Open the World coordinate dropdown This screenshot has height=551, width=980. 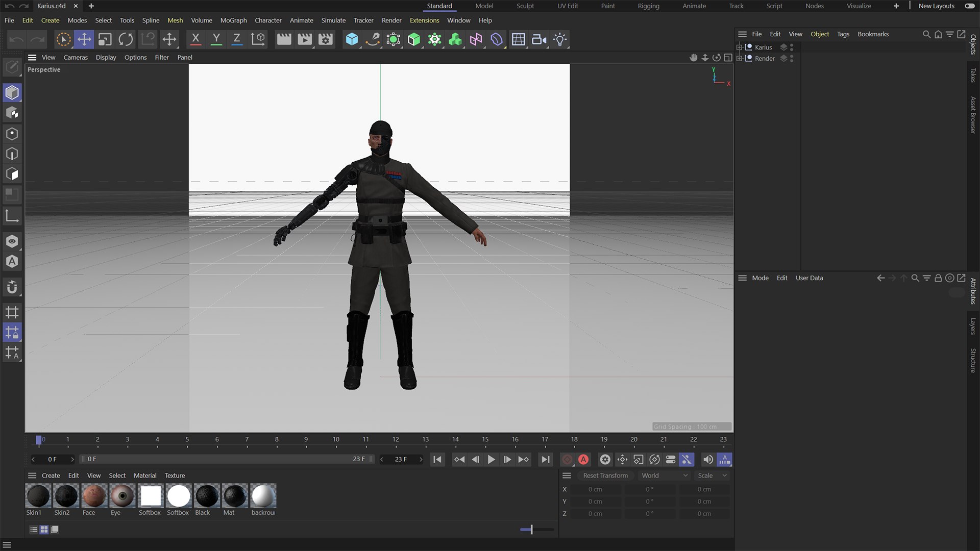coord(665,475)
